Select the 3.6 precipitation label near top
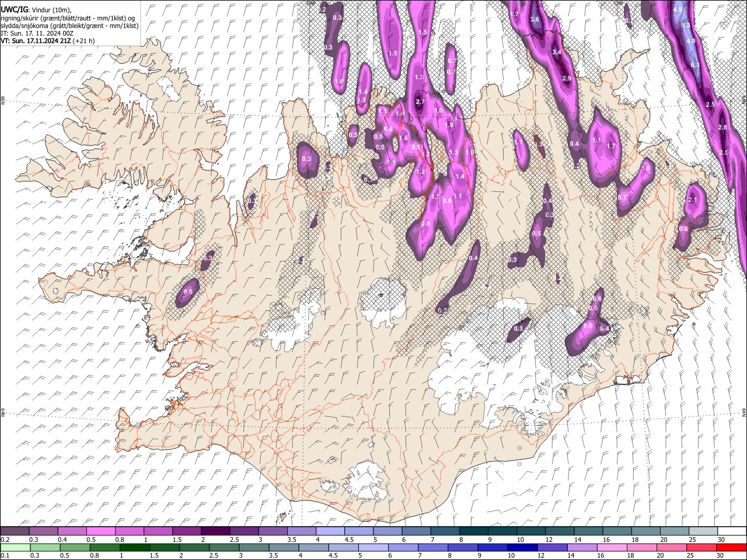The image size is (747, 560). coord(534,20)
